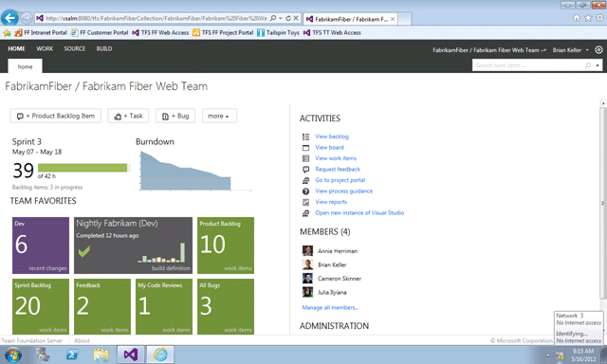Viewport: 607px width, 364px height.
Task: Open Visual Studio from the taskbar
Action: coord(131,355)
